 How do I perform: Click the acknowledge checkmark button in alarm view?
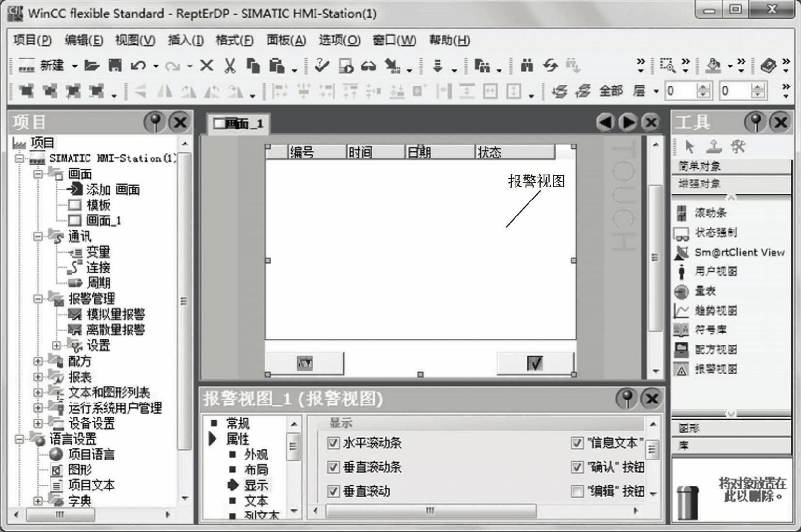(535, 363)
